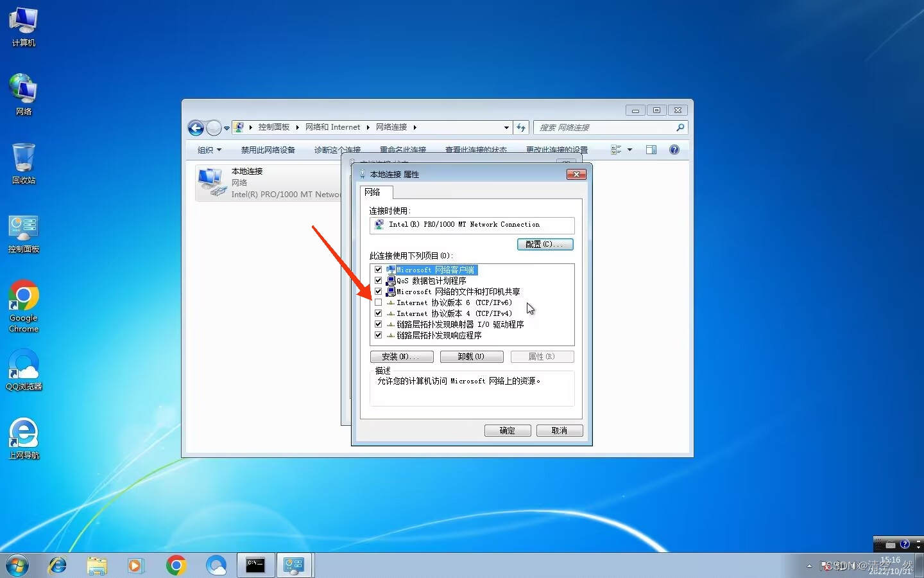Click the Intel(R) PRO/1000 MT adapter field
This screenshot has width=924, height=578.
coord(472,225)
